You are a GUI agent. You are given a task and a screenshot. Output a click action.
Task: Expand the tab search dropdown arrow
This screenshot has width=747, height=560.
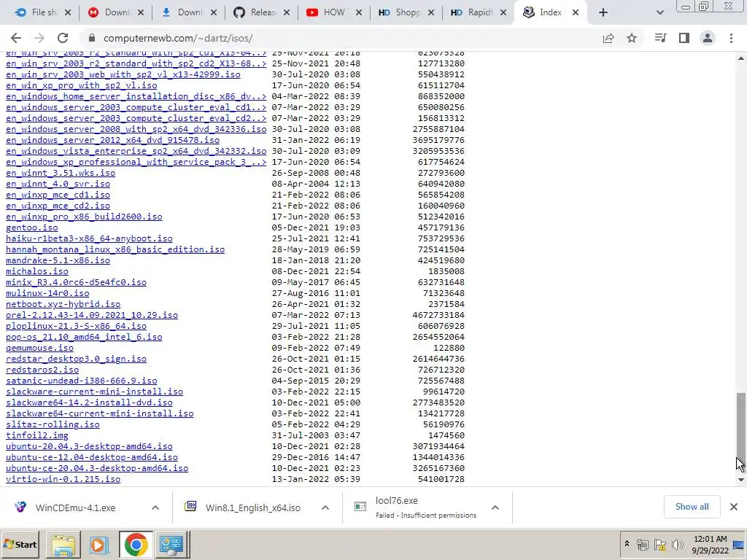[659, 13]
